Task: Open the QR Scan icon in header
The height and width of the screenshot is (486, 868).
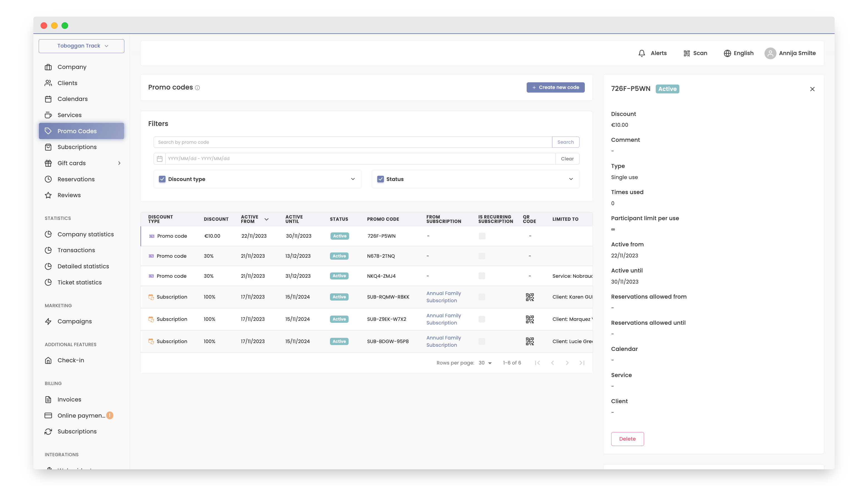Action: [x=686, y=53]
